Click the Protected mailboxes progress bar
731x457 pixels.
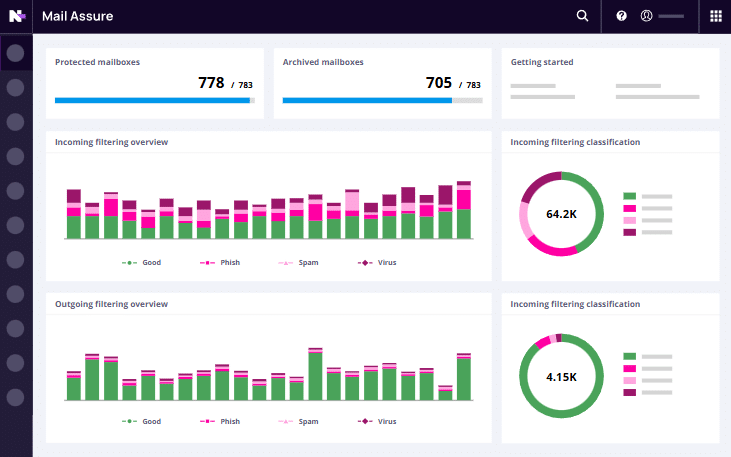(x=154, y=100)
